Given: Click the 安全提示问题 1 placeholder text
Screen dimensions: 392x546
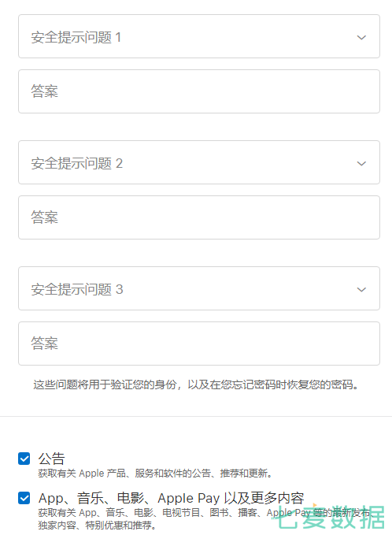Looking at the screenshot, I should pos(76,37).
